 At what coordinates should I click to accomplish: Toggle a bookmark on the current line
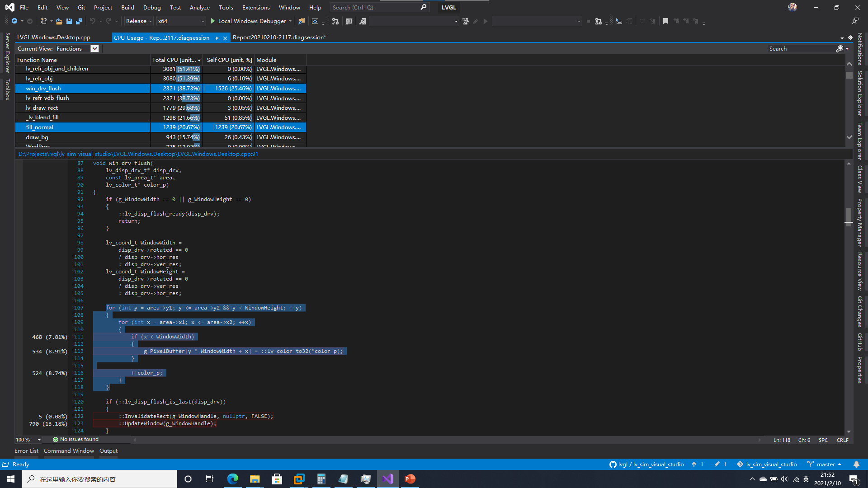pos(665,21)
